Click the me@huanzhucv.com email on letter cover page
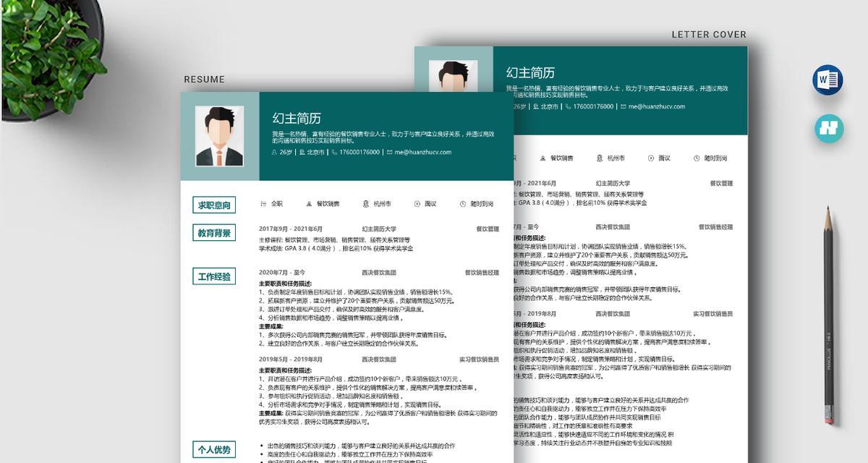Screen dimensions: 868x463 coord(657,106)
